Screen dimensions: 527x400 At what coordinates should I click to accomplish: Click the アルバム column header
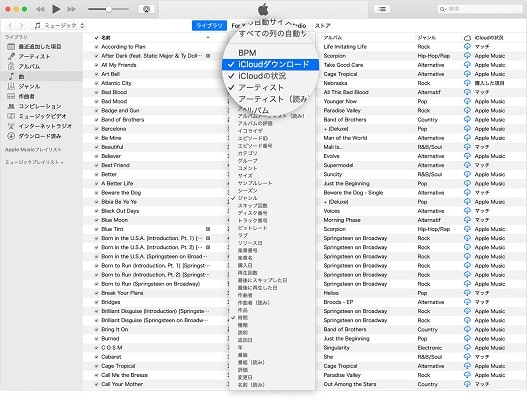click(x=333, y=38)
